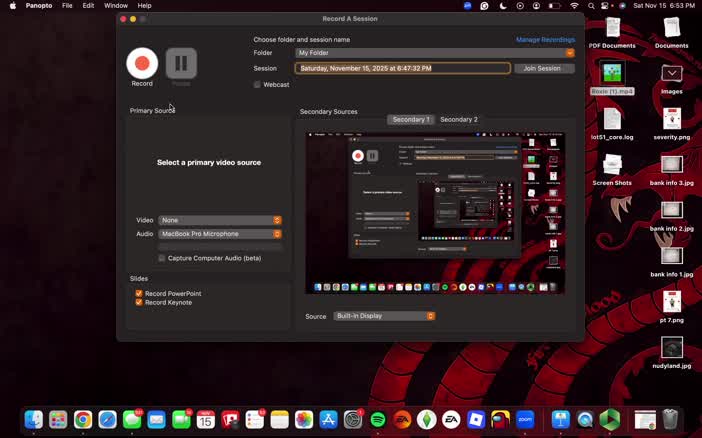Open QuickTime Player in the Dock
This screenshot has width=702, height=438.
[585, 420]
